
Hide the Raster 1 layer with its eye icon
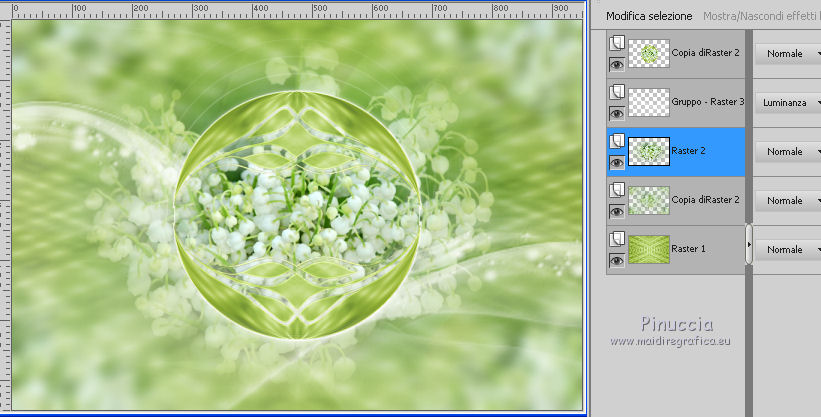[617, 261]
